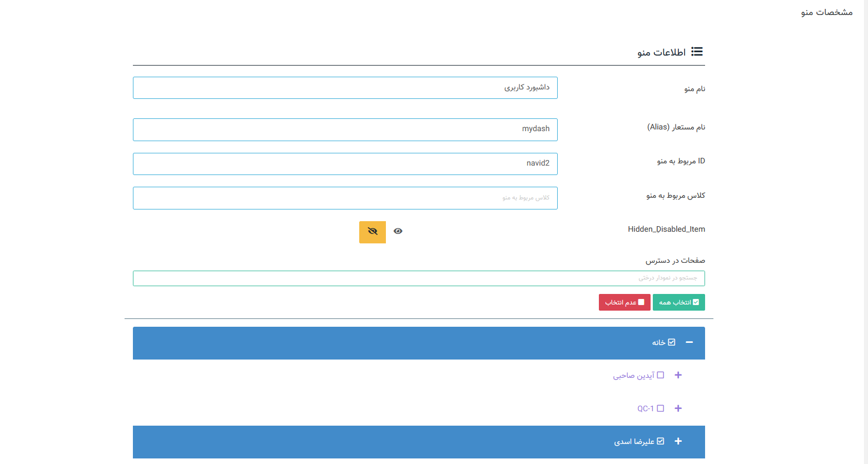This screenshot has width=868, height=464.
Task: Click the red عدم انتخاب button
Action: click(624, 302)
